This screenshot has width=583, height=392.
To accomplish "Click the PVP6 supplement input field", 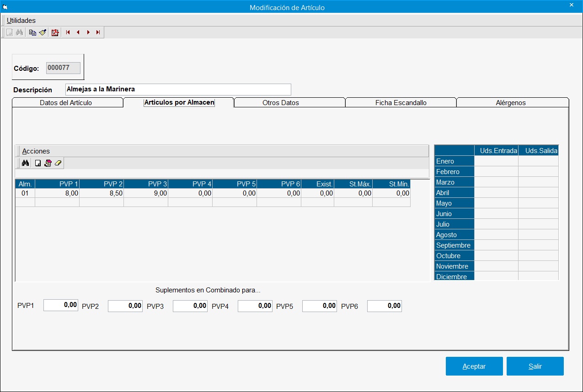I will click(385, 306).
